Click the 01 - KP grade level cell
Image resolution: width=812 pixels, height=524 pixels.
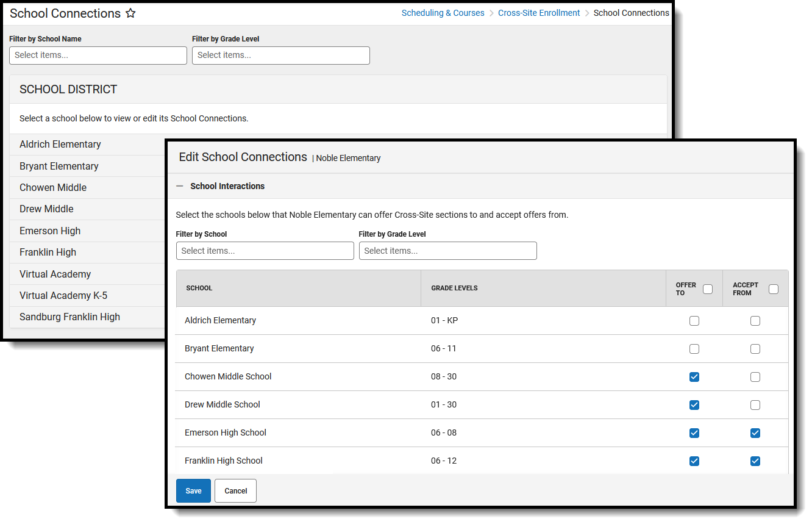click(x=444, y=321)
